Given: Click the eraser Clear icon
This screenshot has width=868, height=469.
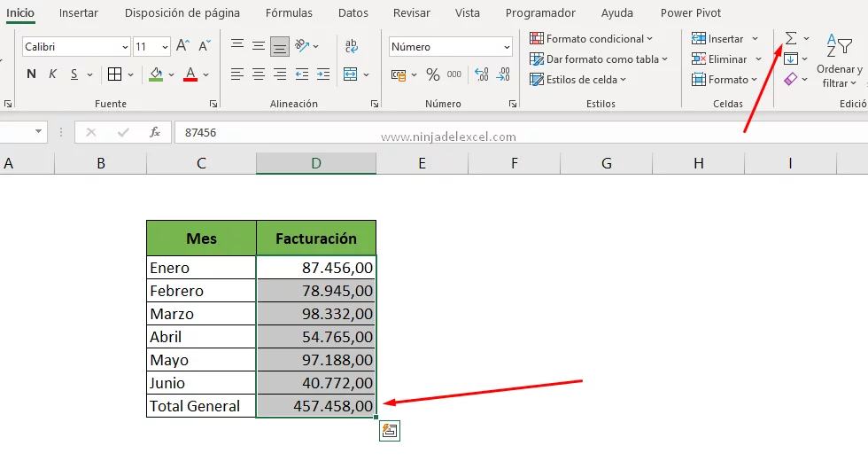Looking at the screenshot, I should click(x=791, y=80).
